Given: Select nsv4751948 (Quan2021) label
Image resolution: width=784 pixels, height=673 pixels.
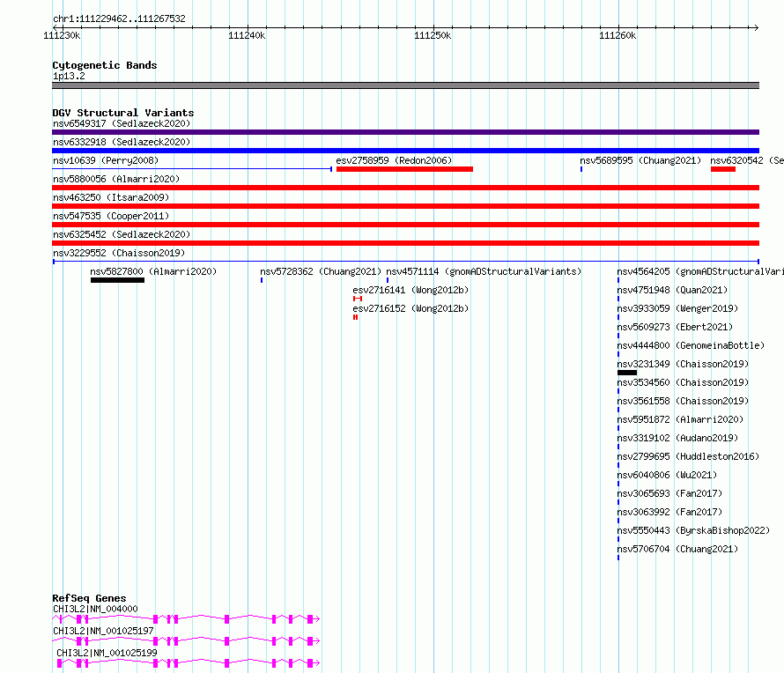Looking at the screenshot, I should click(672, 290).
